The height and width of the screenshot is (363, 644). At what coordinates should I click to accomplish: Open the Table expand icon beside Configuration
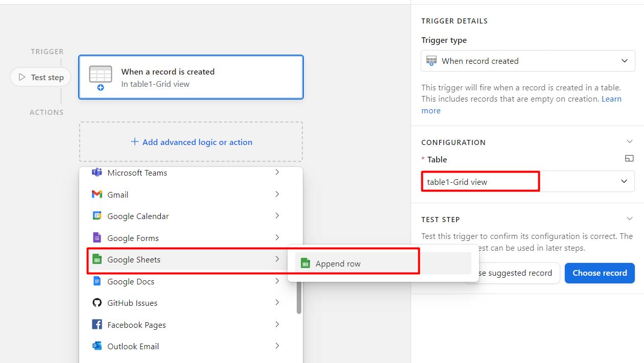tap(629, 158)
